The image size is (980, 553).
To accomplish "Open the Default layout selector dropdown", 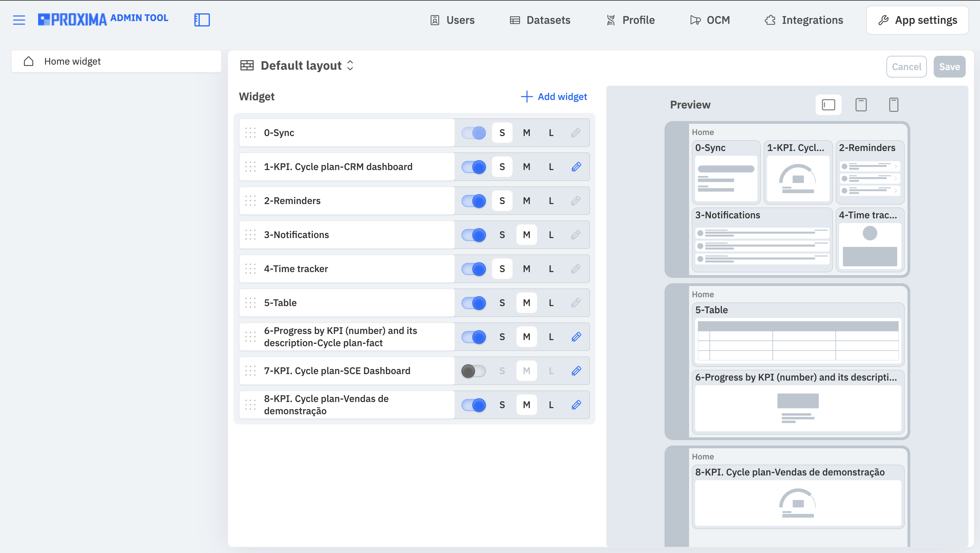I will pos(307,65).
